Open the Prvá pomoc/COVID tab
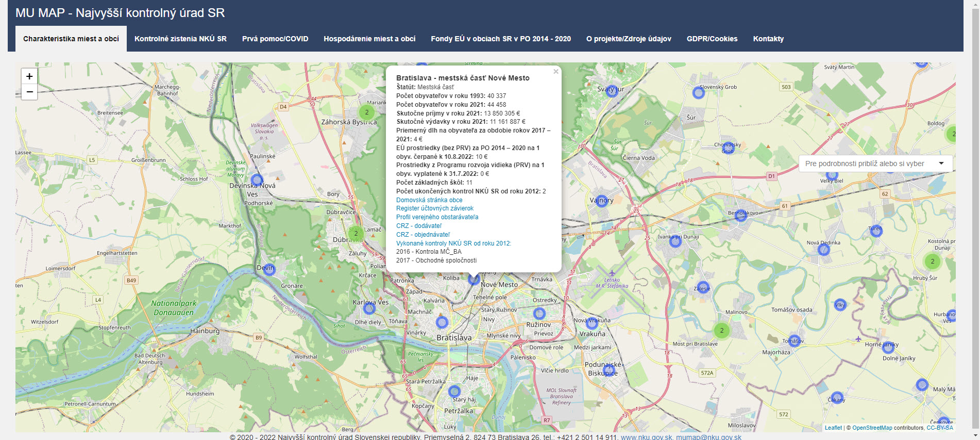Image resolution: width=980 pixels, height=440 pixels. [275, 39]
